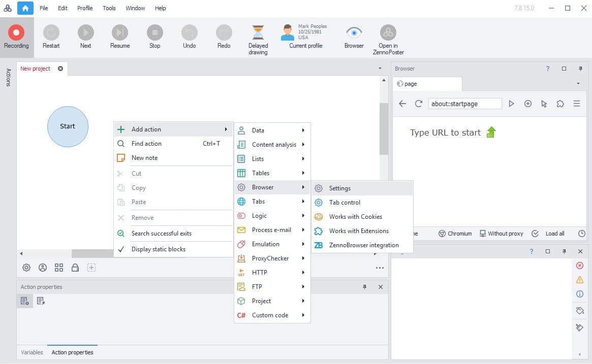Refresh the page with the reload icon
Screen dimensions: 592x364
(x=418, y=104)
